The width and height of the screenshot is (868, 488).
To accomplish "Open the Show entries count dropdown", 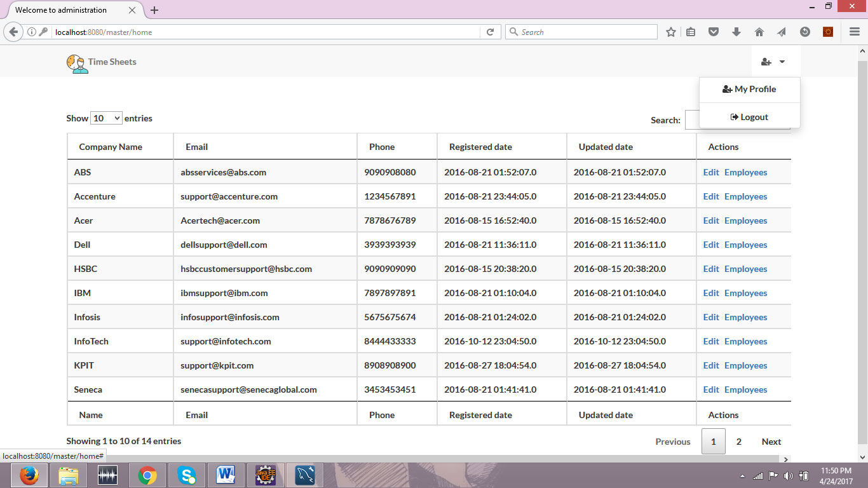I will click(106, 118).
